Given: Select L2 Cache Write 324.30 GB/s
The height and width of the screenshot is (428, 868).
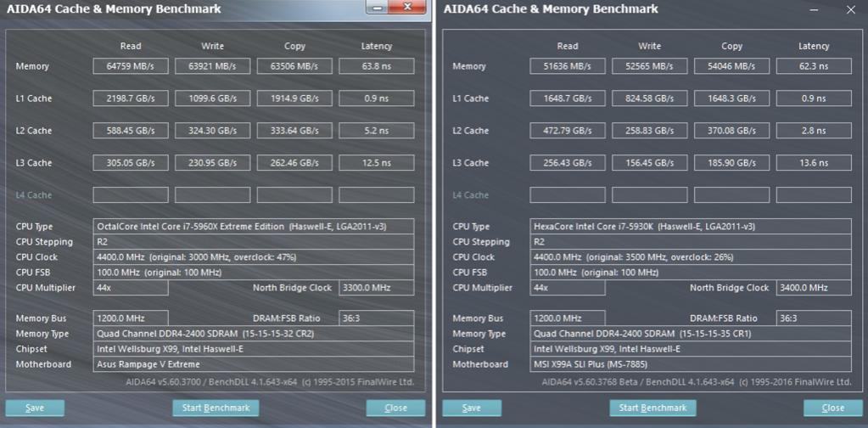Looking at the screenshot, I should coord(213,131).
